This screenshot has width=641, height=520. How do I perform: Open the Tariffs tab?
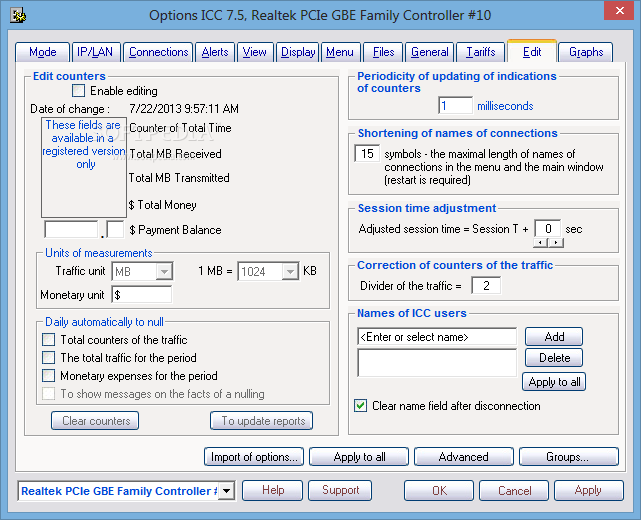tap(481, 52)
